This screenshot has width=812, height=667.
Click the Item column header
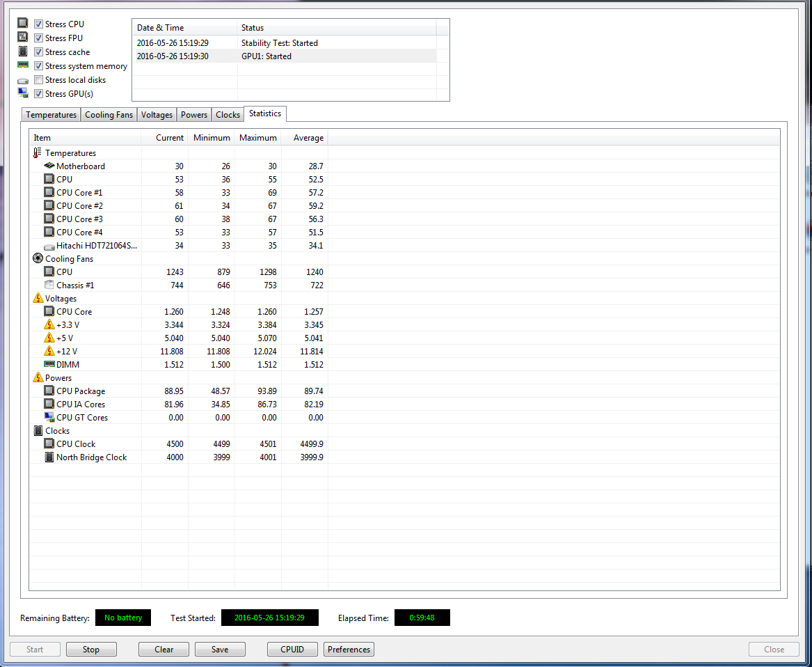pyautogui.click(x=86, y=138)
